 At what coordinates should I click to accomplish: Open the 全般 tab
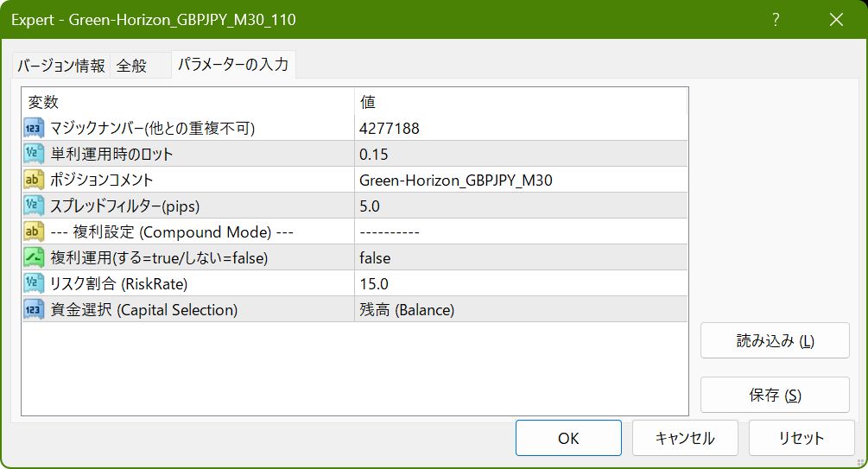tap(132, 66)
